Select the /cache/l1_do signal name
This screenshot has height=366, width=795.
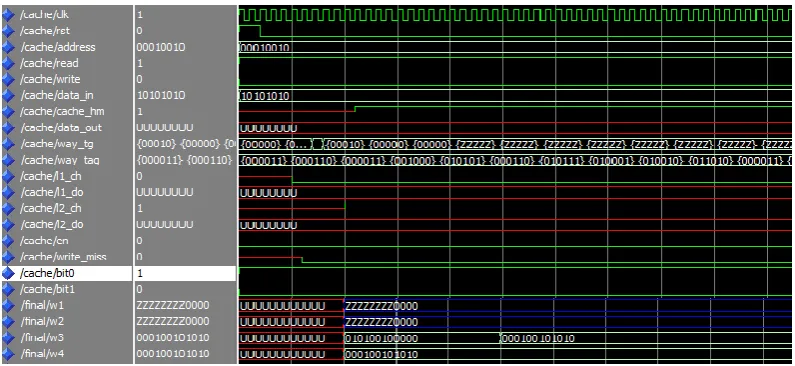tap(51, 192)
